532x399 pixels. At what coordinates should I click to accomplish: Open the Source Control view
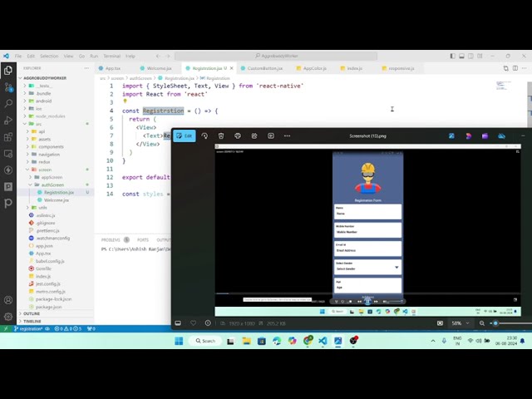[x=8, y=86]
